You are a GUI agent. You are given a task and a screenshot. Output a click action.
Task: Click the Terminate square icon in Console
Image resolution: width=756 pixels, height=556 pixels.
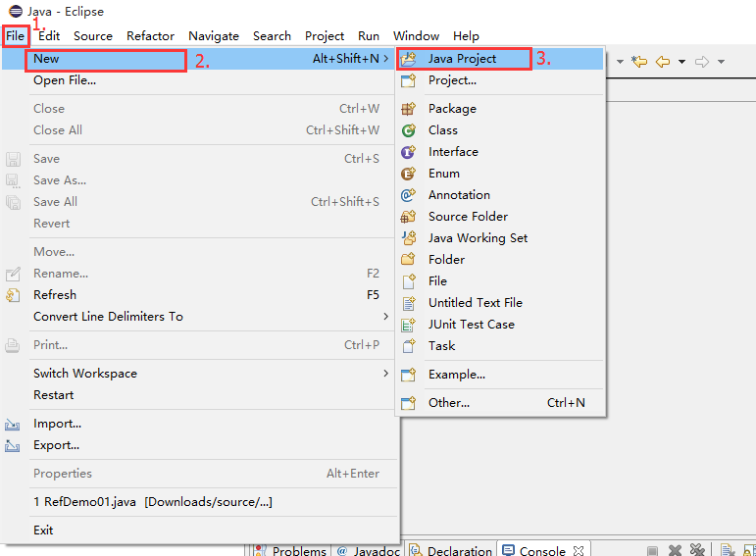click(652, 550)
